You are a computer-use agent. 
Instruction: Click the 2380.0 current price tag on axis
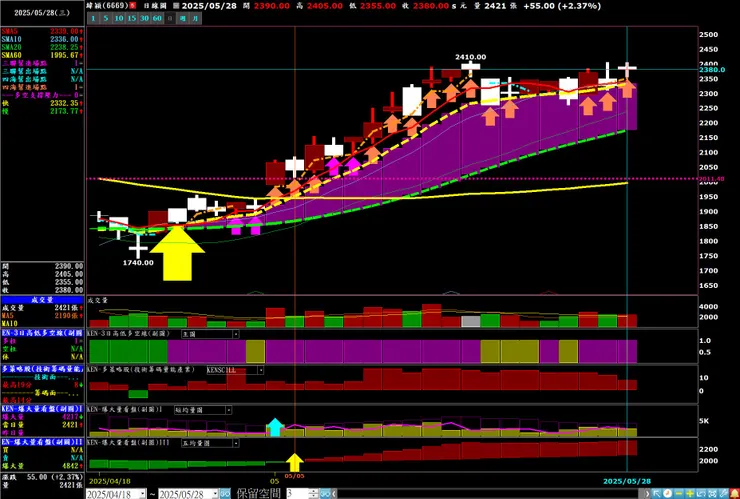point(712,69)
